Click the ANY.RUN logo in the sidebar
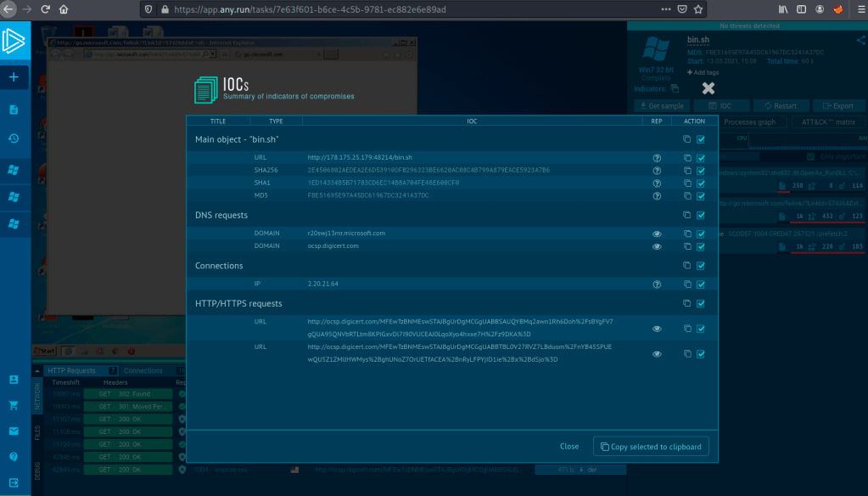 tap(14, 42)
